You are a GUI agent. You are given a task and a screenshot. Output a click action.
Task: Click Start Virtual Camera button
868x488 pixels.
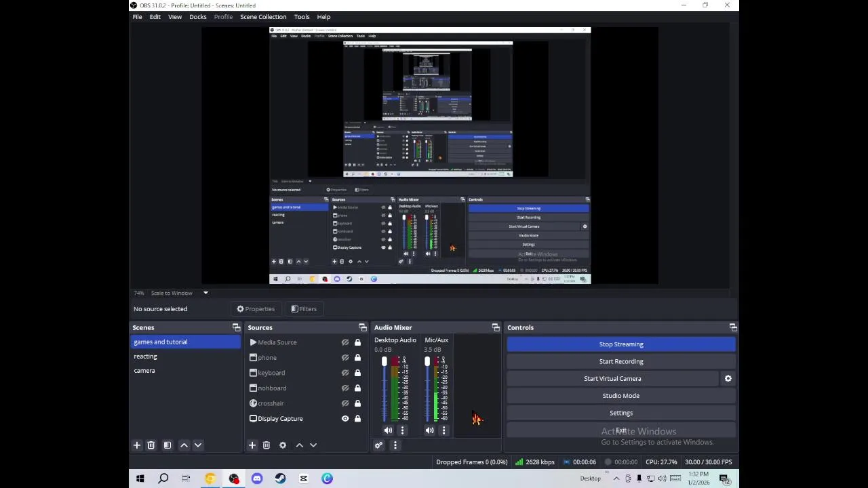[612, 379]
